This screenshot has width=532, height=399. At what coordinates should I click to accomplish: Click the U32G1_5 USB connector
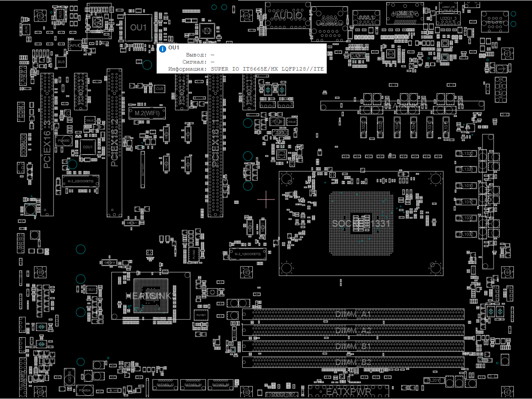pos(448,18)
